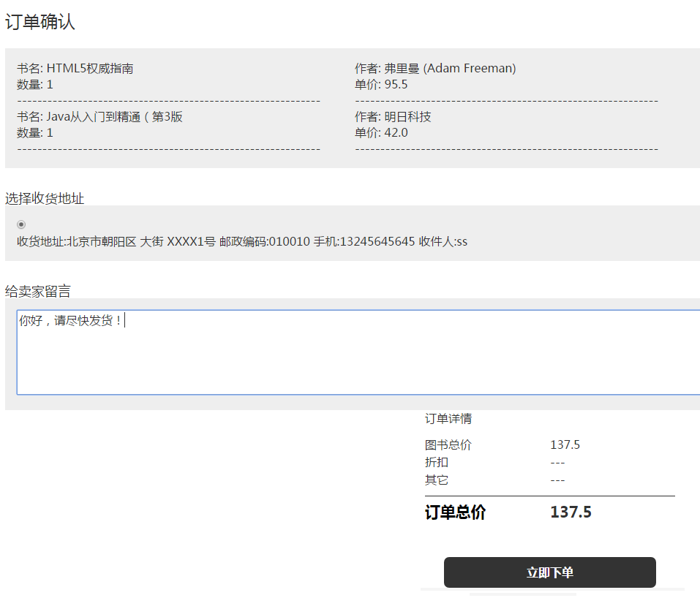The image size is (700, 598).
Task: Click the 立即下单 submit order button
Action: [x=549, y=572]
